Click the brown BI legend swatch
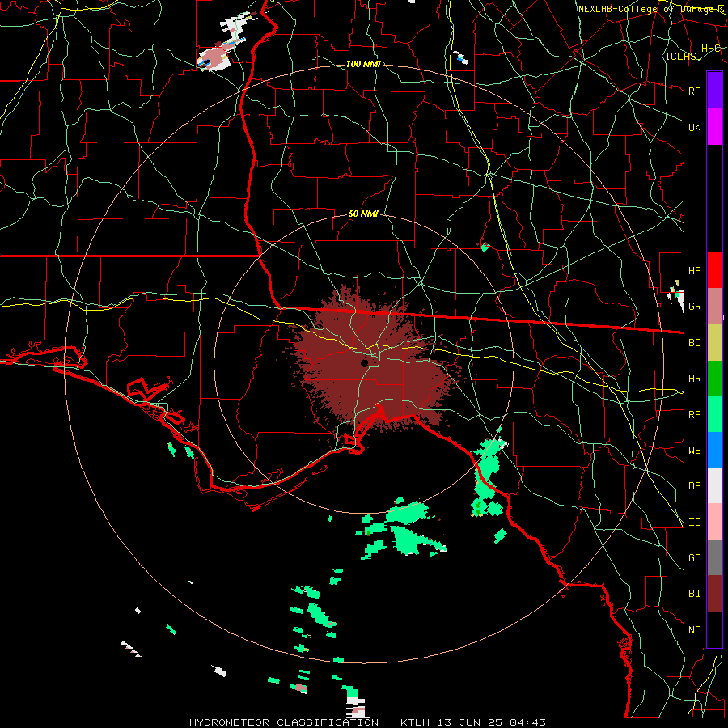The height and width of the screenshot is (728, 728). 714,594
